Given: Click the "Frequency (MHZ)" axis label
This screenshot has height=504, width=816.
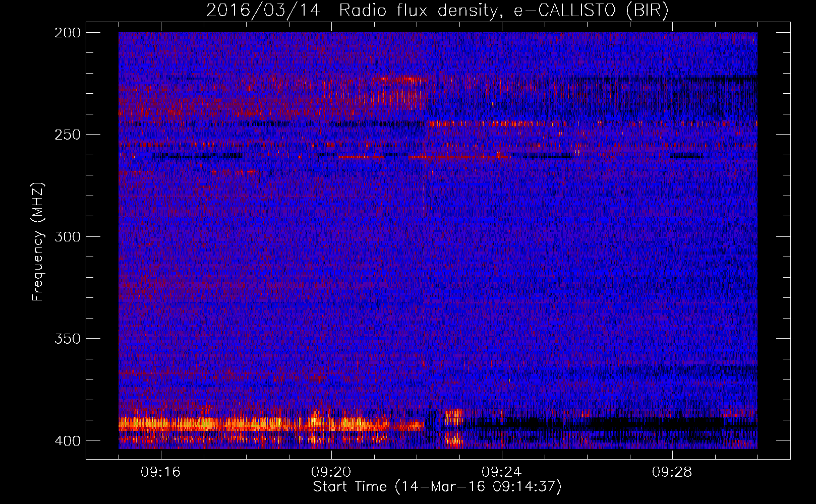Looking at the screenshot, I should [x=38, y=242].
